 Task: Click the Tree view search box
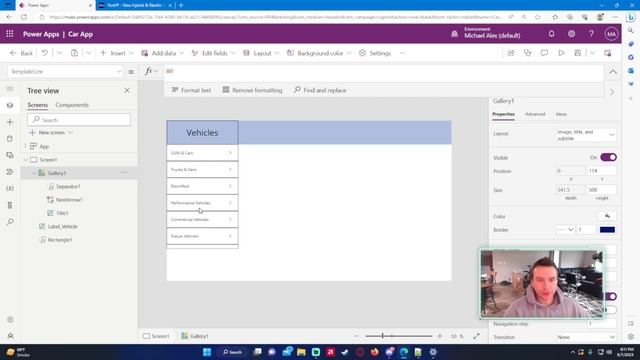79,120
